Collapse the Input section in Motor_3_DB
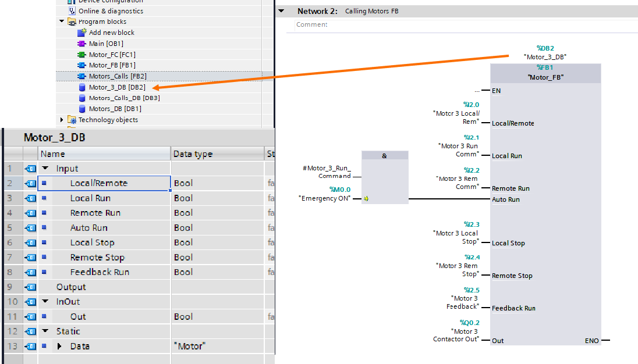 click(x=45, y=168)
